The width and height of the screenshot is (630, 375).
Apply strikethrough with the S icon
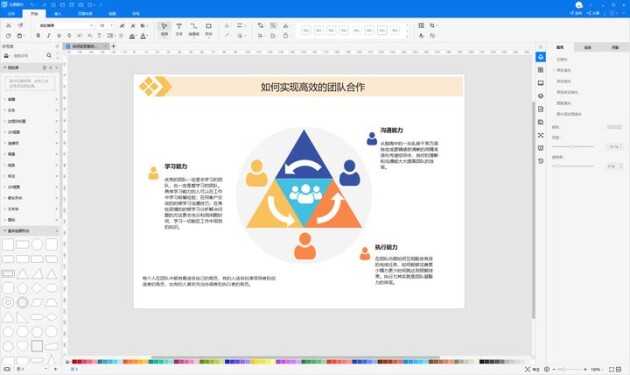click(69, 35)
